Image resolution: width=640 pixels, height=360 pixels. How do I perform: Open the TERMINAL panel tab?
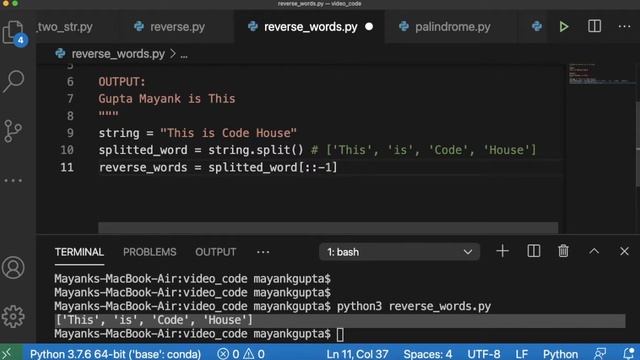tap(79, 252)
